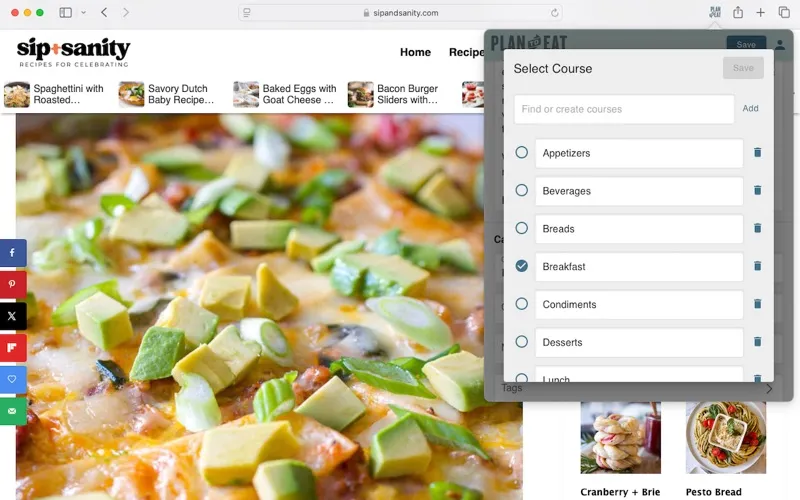
Task: Select the Desserts radio button
Action: [521, 341]
